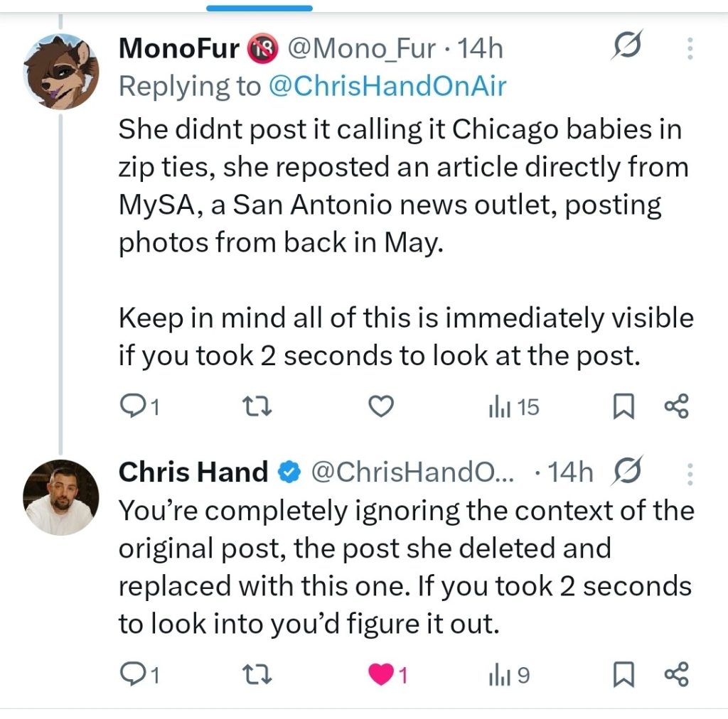Open Chris Hand's profile picture

click(60, 497)
